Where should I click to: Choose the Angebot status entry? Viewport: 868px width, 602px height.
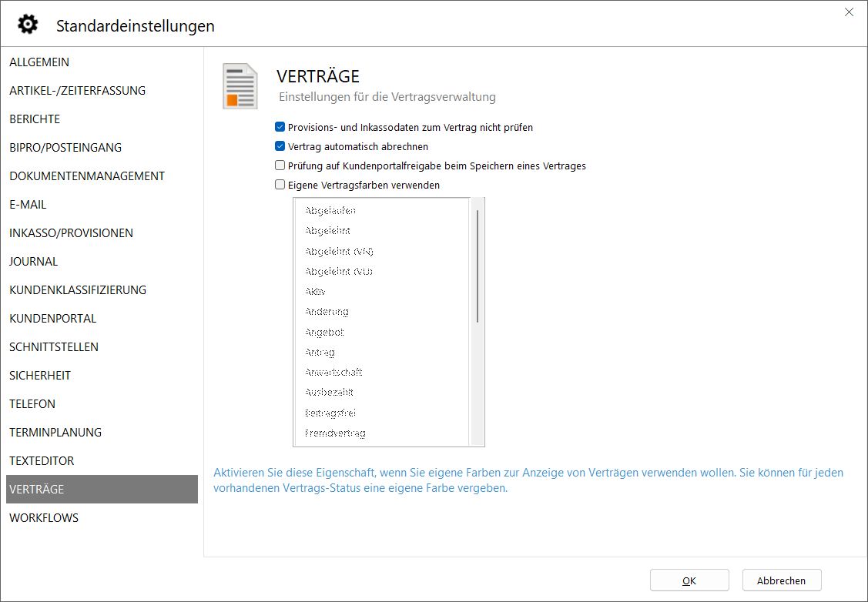(x=324, y=333)
